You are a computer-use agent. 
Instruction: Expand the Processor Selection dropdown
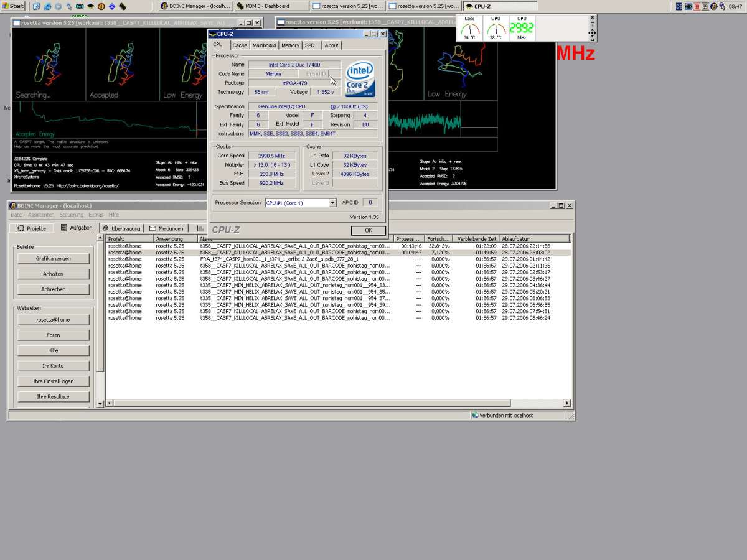tap(332, 203)
